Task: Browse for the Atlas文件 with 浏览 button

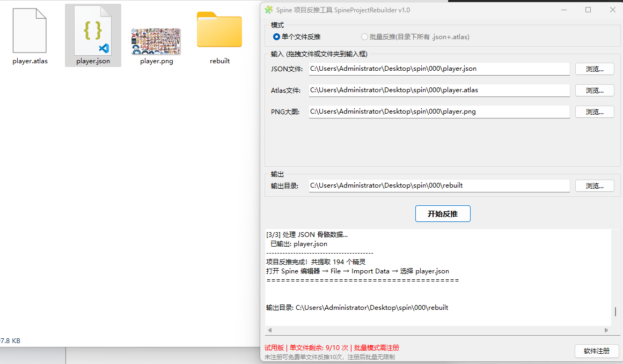Action: click(595, 91)
